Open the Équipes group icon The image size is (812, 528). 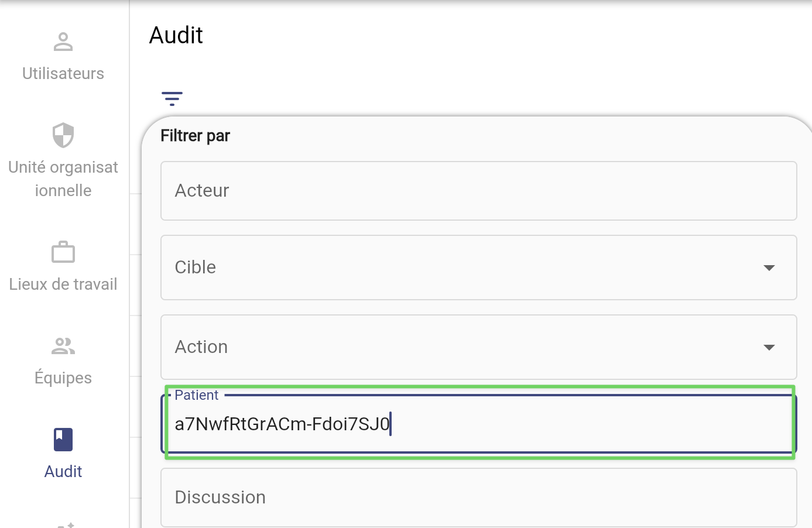63,346
